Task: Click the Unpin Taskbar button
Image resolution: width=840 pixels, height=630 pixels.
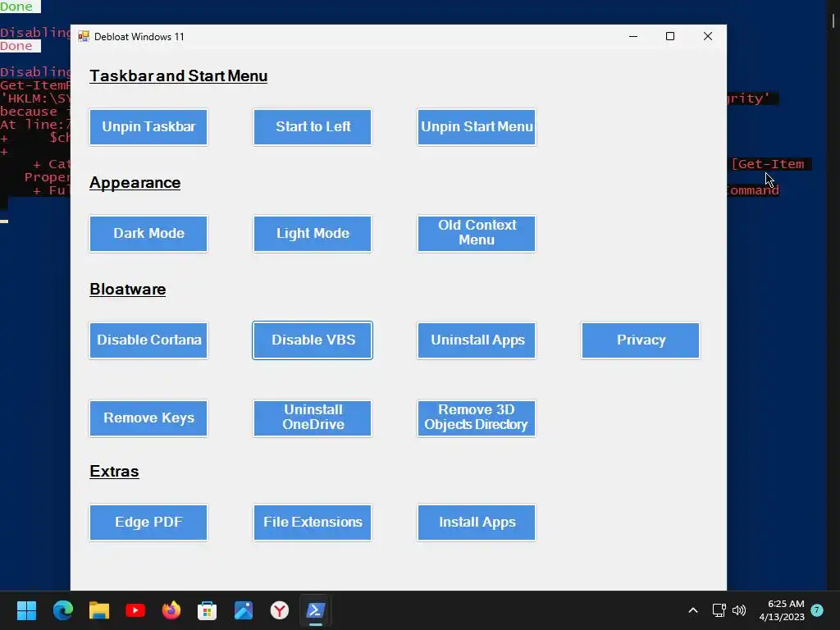Action: click(148, 127)
